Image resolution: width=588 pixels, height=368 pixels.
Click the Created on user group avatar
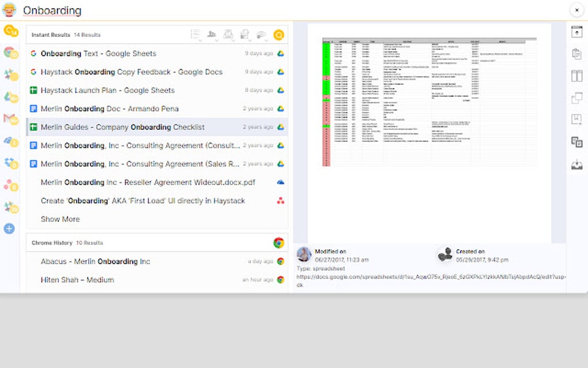click(x=445, y=254)
